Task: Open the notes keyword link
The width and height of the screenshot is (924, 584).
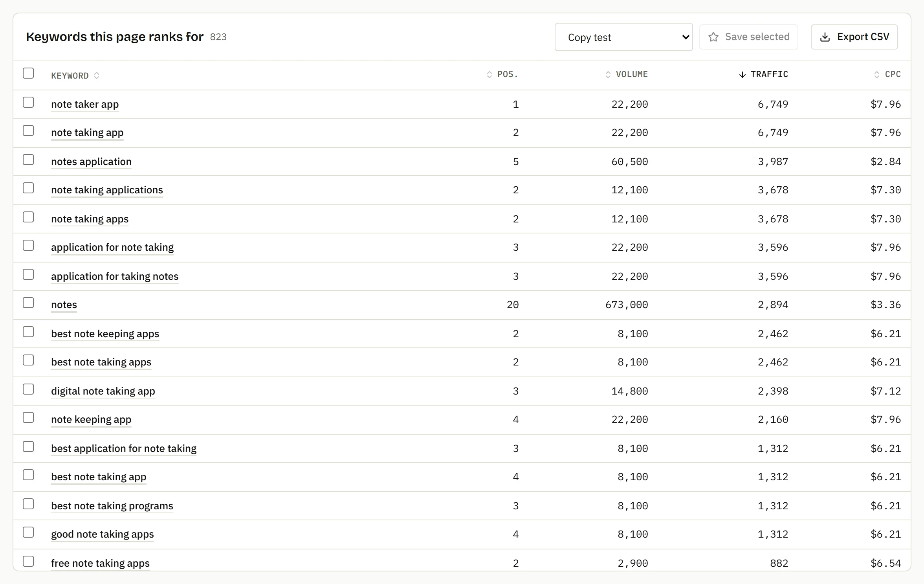Action: [64, 305]
